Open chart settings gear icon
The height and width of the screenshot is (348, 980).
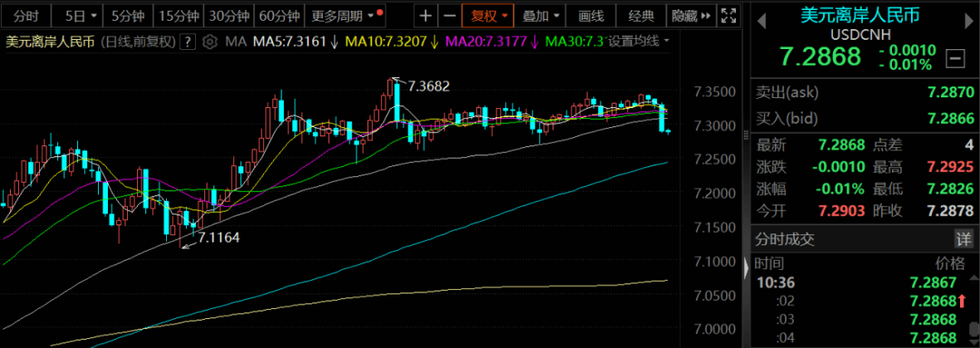pyautogui.click(x=210, y=42)
